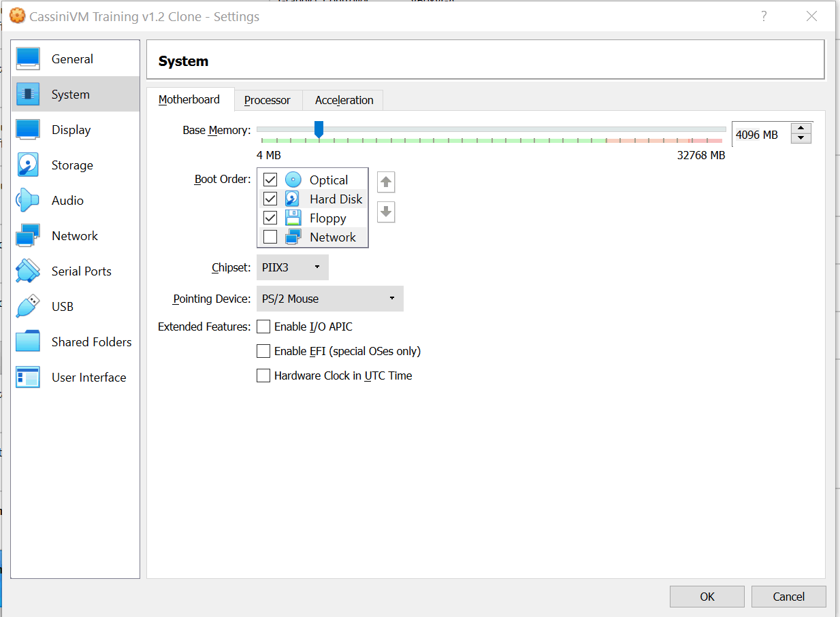Viewport: 840px width, 617px height.
Task: Open the Chipset PIIX3 dropdown
Action: [293, 267]
